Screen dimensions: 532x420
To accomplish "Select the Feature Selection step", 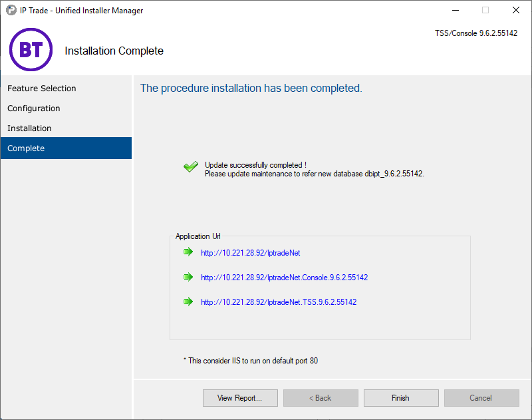I will click(x=66, y=89).
